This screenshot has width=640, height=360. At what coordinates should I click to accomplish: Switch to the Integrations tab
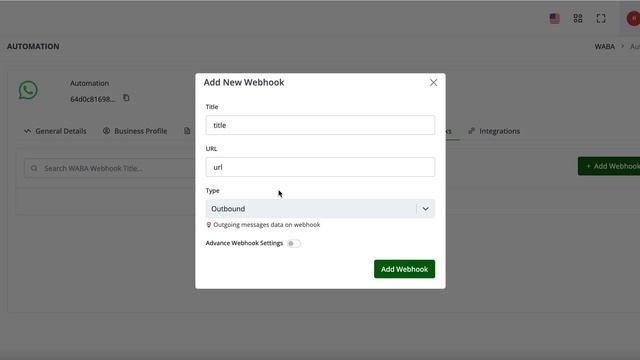coord(494,131)
